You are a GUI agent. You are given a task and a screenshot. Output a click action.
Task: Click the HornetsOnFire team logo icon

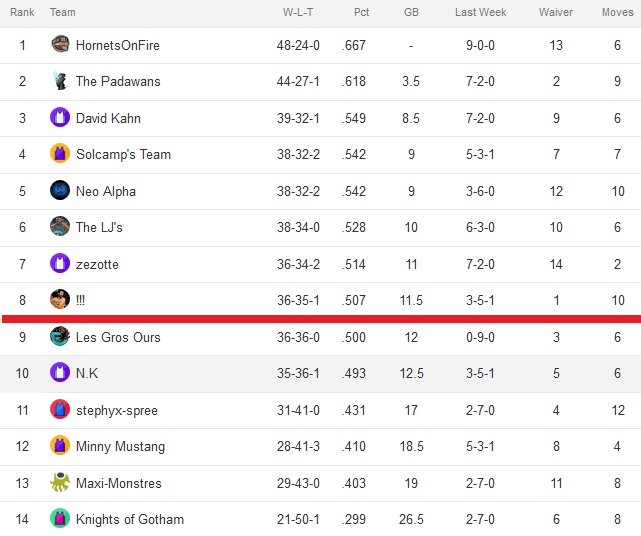60,44
